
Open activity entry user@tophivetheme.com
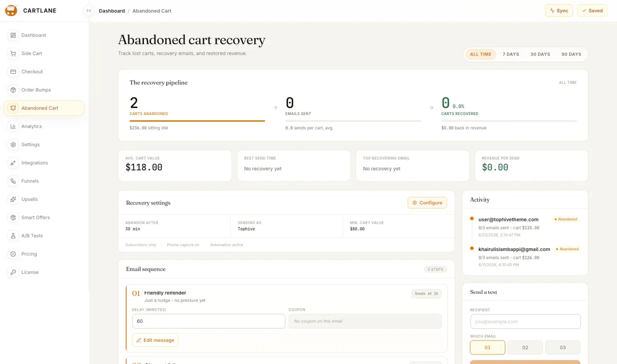pyautogui.click(x=508, y=220)
